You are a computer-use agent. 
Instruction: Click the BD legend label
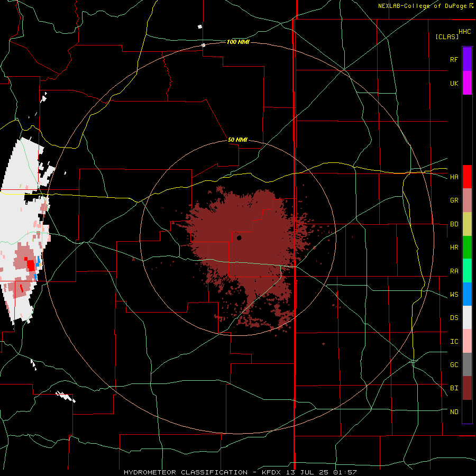(454, 224)
